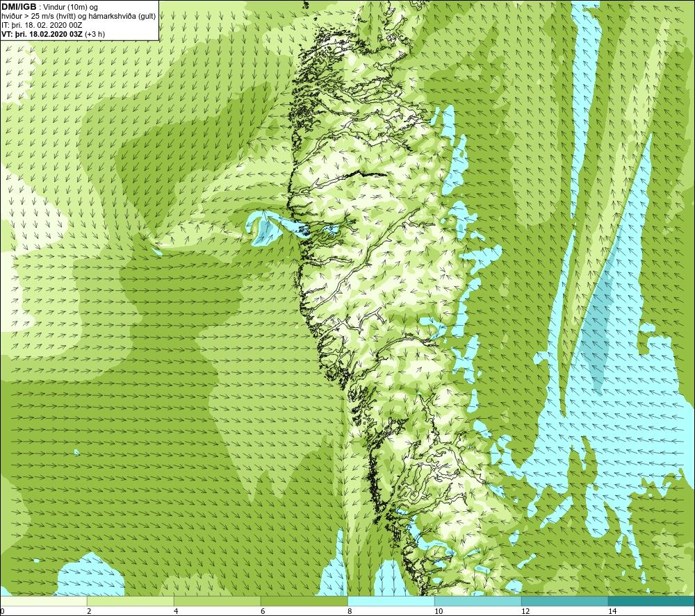Click the darkest teal swatch above 14

(652, 601)
